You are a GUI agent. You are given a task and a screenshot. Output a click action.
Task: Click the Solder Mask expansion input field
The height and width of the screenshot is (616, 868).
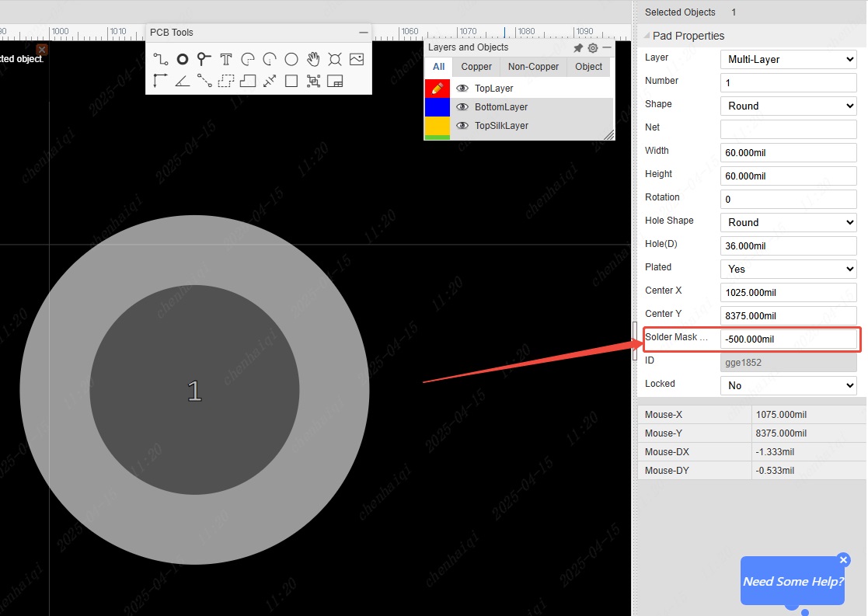pyautogui.click(x=788, y=339)
